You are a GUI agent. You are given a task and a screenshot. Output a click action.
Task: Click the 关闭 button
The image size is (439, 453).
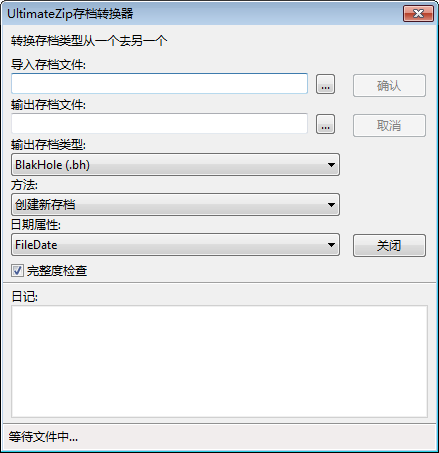point(389,246)
